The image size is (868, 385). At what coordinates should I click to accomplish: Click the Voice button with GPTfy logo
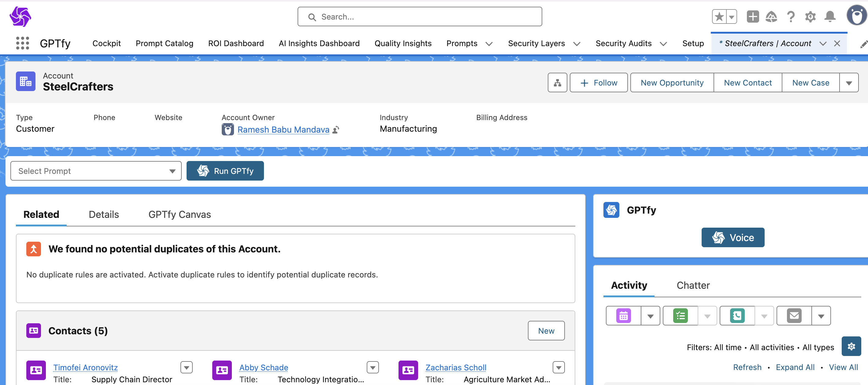click(x=733, y=238)
